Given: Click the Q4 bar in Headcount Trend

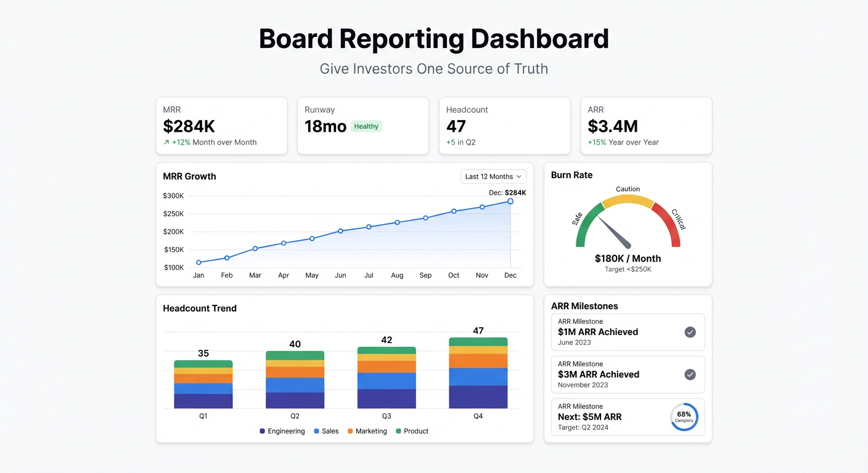Looking at the screenshot, I should [478, 373].
